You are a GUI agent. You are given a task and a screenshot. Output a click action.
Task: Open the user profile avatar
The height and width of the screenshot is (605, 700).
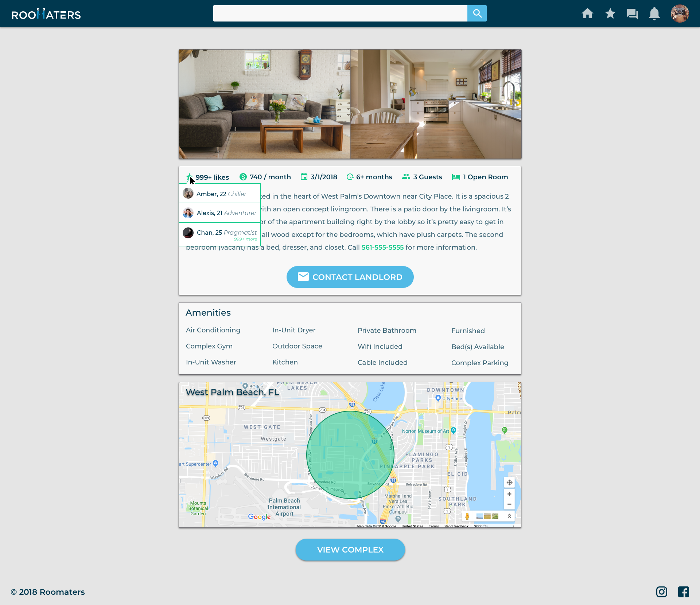(680, 13)
